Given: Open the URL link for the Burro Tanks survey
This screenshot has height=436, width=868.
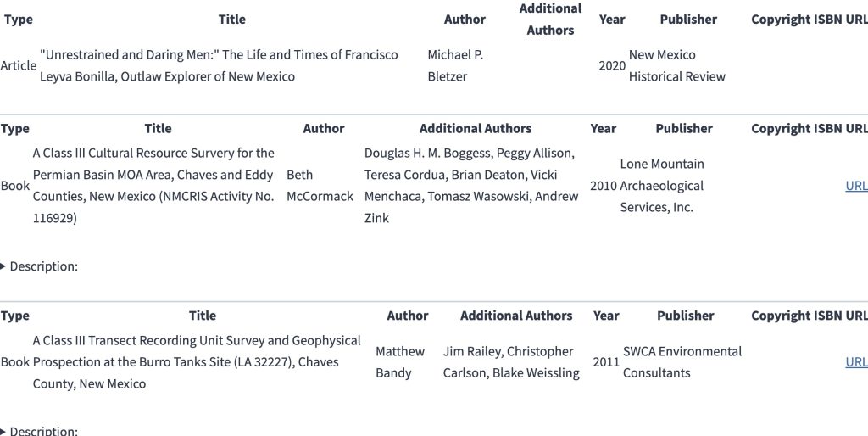Looking at the screenshot, I should (856, 362).
